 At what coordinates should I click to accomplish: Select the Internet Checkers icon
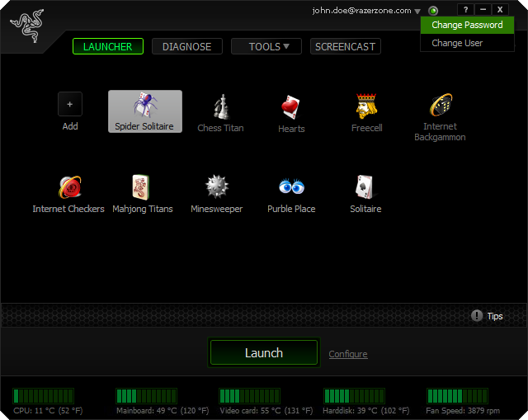[70, 187]
